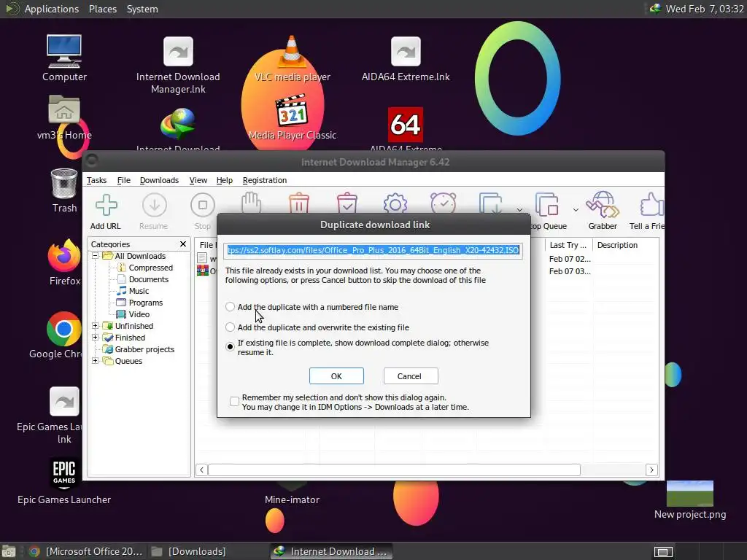The height and width of the screenshot is (560, 747).
Task: Open the View menu
Action: 198,180
